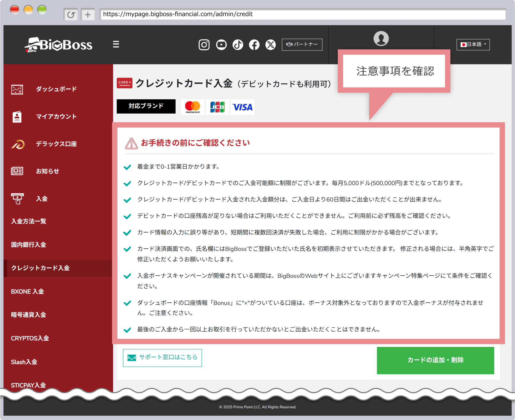Open ダッシュボード in the sidebar

[56, 89]
